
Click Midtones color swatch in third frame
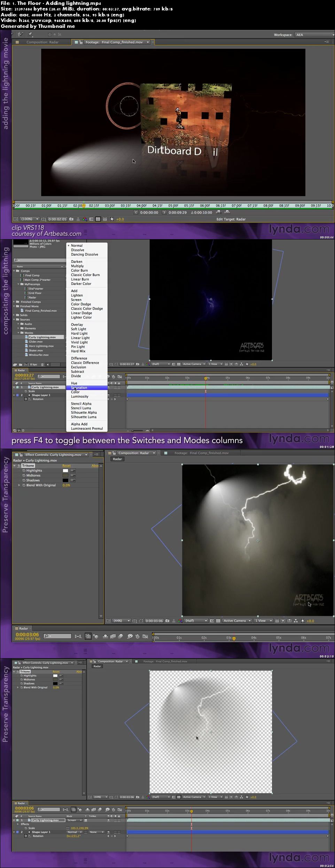(x=65, y=475)
